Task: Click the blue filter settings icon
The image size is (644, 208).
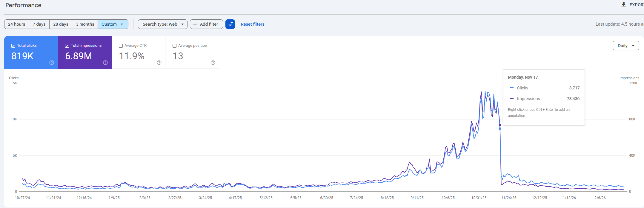Action: [x=230, y=24]
